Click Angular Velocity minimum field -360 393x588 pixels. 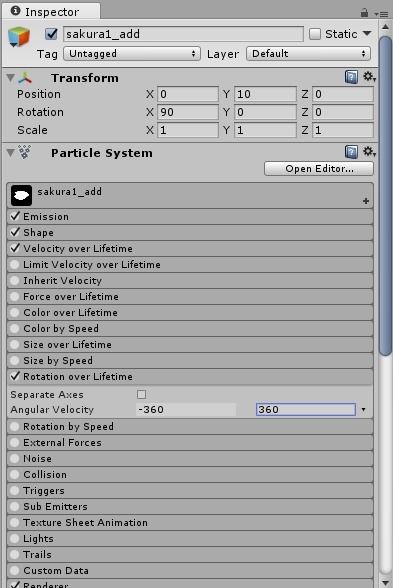186,410
